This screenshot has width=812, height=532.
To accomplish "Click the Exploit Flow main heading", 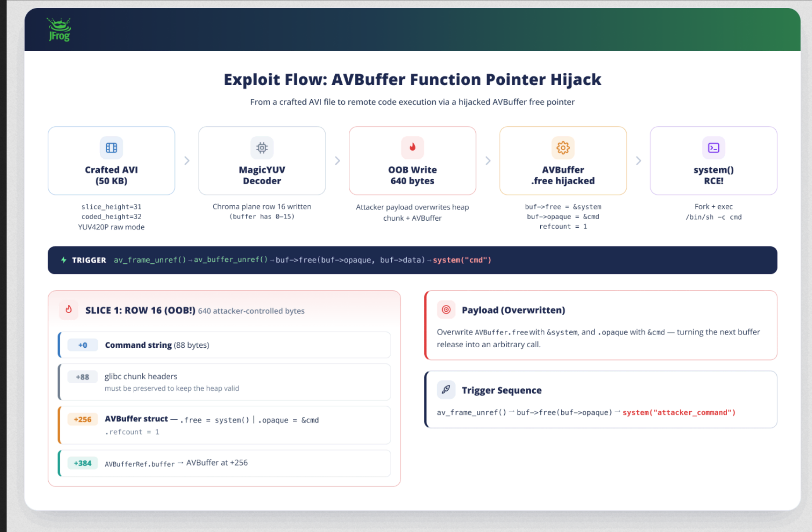I will [413, 79].
